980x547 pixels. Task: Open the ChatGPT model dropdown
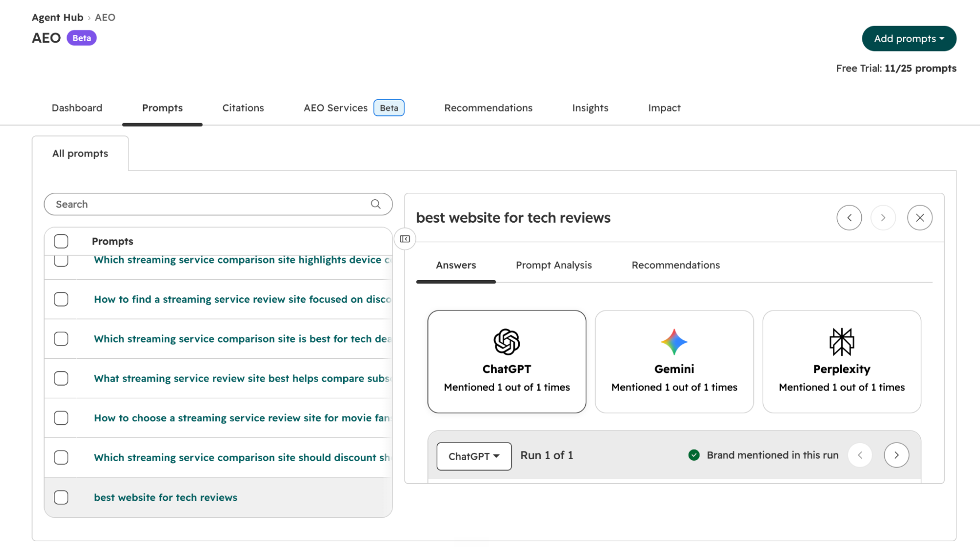pyautogui.click(x=474, y=456)
